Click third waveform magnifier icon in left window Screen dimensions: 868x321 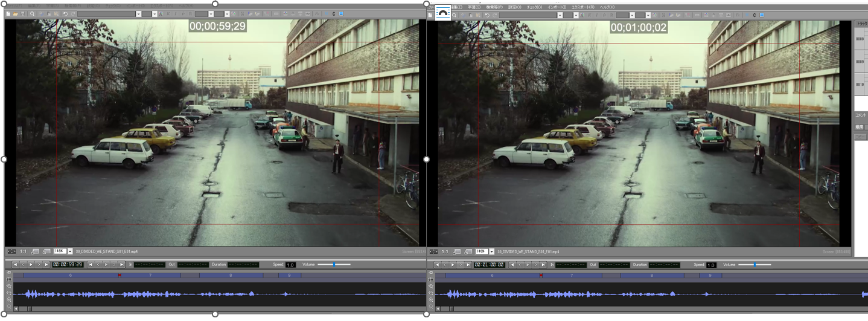point(9,299)
